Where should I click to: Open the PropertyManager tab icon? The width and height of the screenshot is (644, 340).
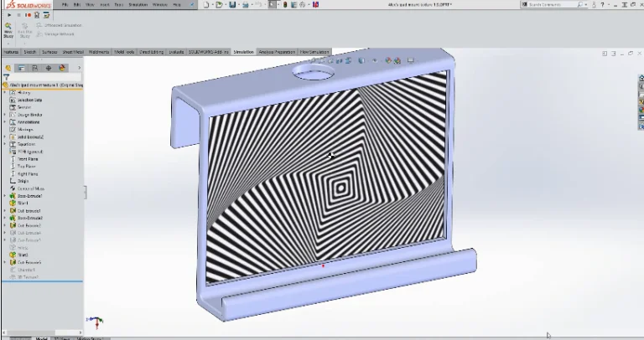pyautogui.click(x=22, y=68)
